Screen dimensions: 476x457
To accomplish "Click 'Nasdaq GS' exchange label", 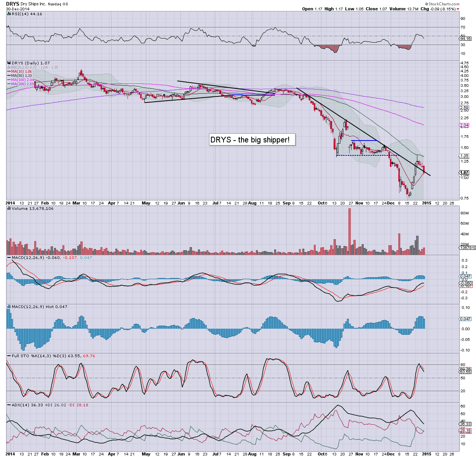I will [x=58, y=4].
